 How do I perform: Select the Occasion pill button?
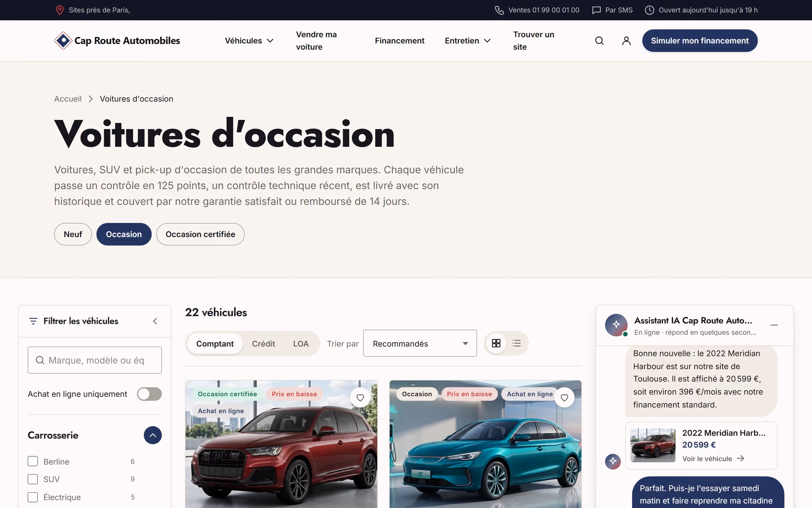pyautogui.click(x=123, y=234)
